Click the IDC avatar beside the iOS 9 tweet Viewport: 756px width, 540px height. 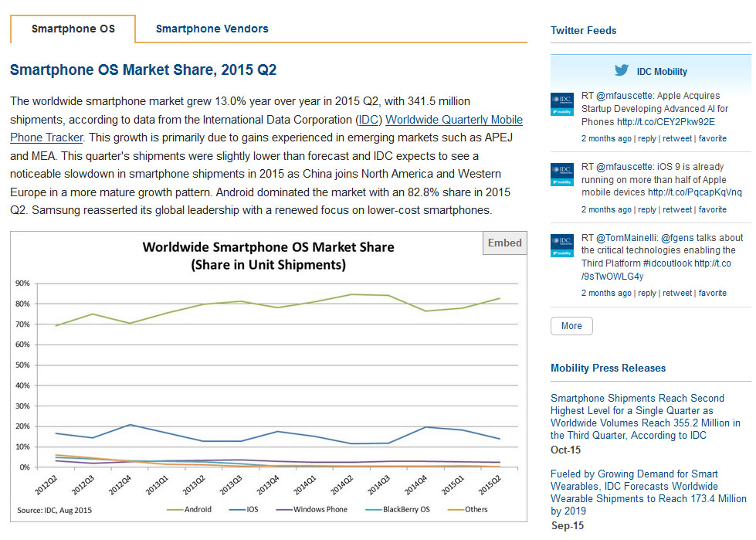point(561,175)
